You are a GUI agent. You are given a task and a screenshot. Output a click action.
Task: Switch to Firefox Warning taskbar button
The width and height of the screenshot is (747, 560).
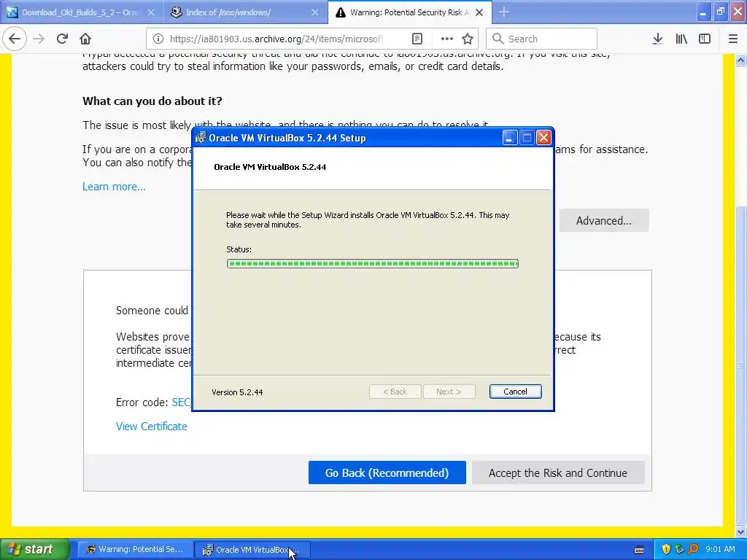point(135,550)
